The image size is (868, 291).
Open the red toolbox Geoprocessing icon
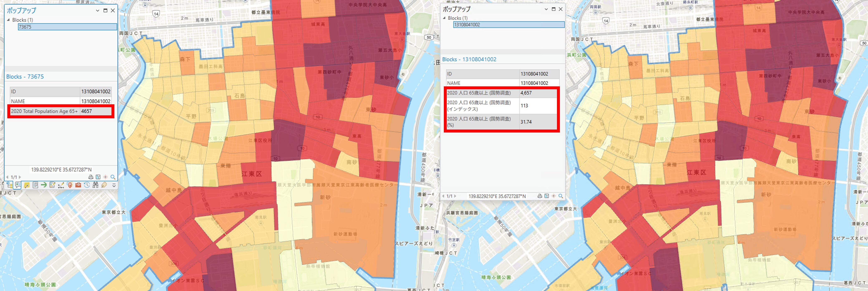[78, 185]
